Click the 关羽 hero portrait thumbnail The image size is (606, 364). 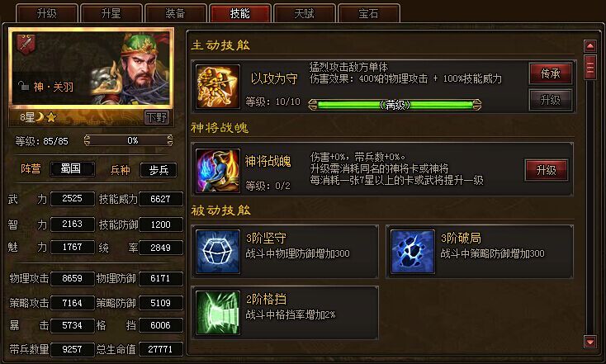pyautogui.click(x=91, y=68)
